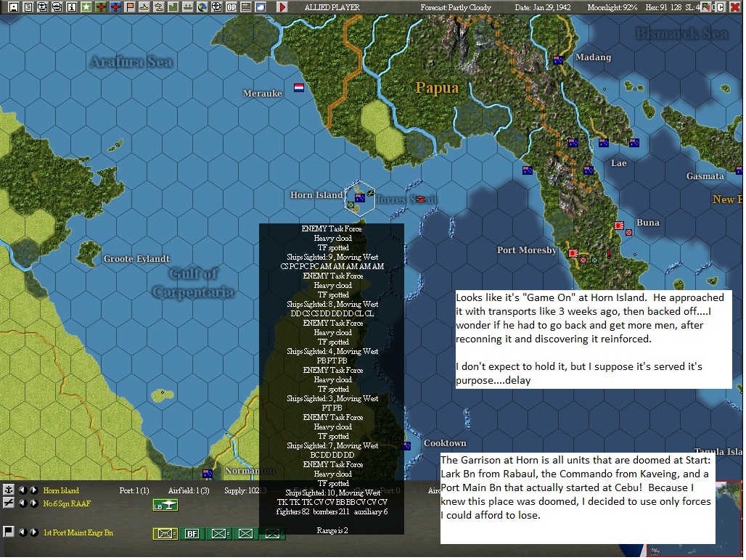Click the Australian flag at Cooktown
This screenshot has width=746, height=560.
(406, 446)
